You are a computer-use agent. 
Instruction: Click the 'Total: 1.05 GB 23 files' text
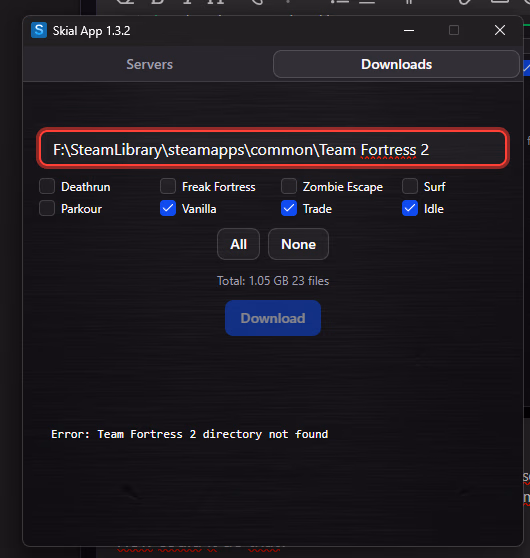[x=273, y=281]
